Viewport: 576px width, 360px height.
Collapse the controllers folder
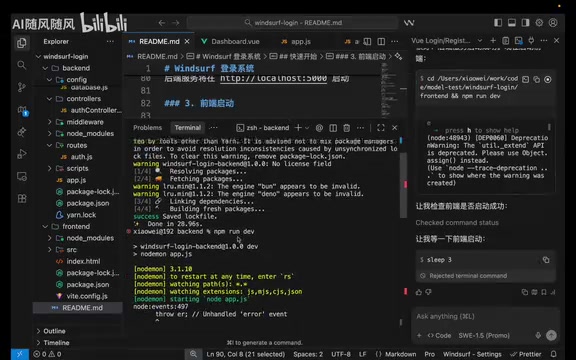click(50, 99)
